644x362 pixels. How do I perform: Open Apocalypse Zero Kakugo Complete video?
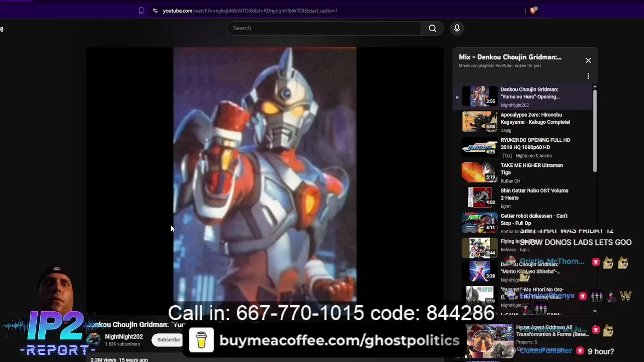point(535,118)
